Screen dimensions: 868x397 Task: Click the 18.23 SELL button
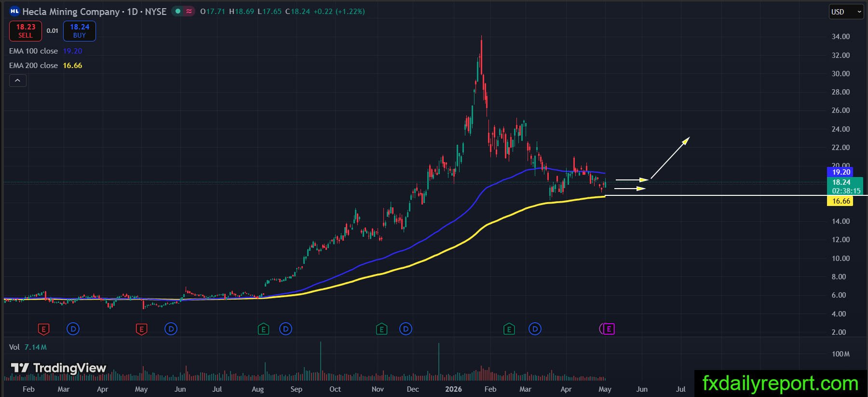click(x=26, y=31)
